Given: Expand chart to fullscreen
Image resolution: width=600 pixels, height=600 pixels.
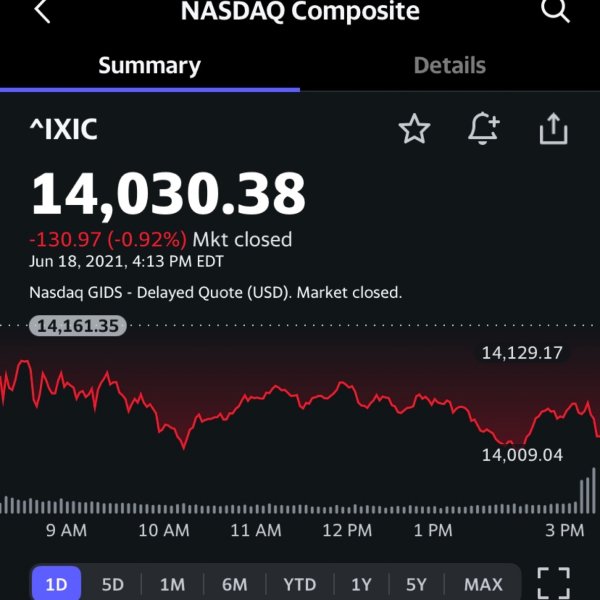Looking at the screenshot, I should coord(553,583).
